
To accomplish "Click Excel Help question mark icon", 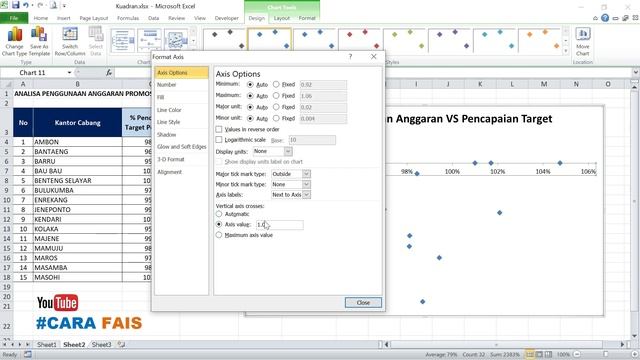I will [605, 18].
